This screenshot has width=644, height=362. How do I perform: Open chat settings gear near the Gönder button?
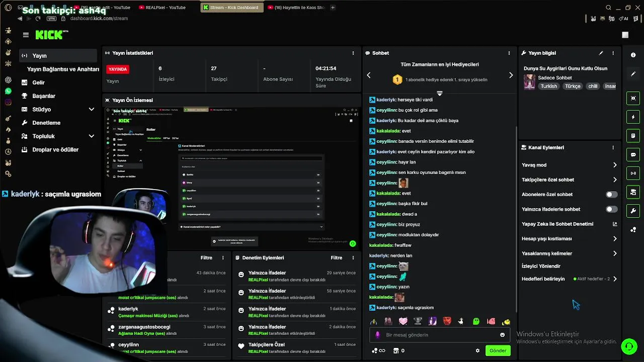(x=477, y=350)
